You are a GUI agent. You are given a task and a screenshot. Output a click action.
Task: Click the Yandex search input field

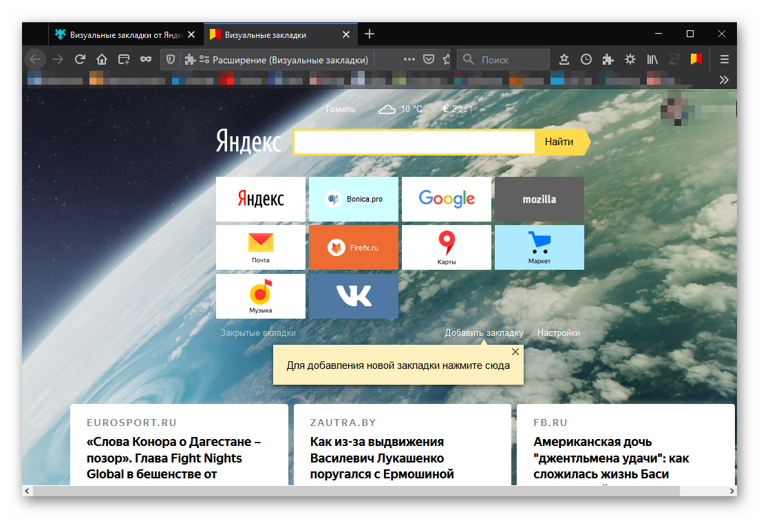[414, 142]
